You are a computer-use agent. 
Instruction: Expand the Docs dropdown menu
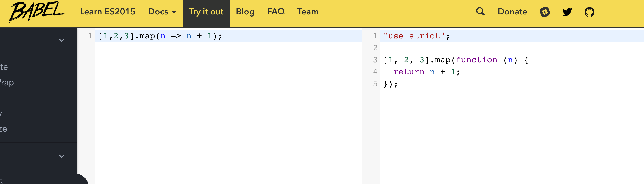click(162, 12)
